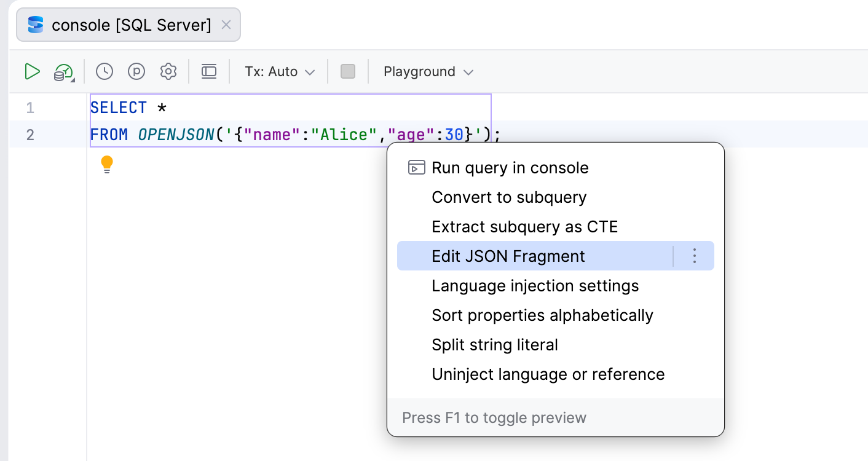Choose Extract subquery as CTE
This screenshot has width=868, height=461.
pos(556,227)
